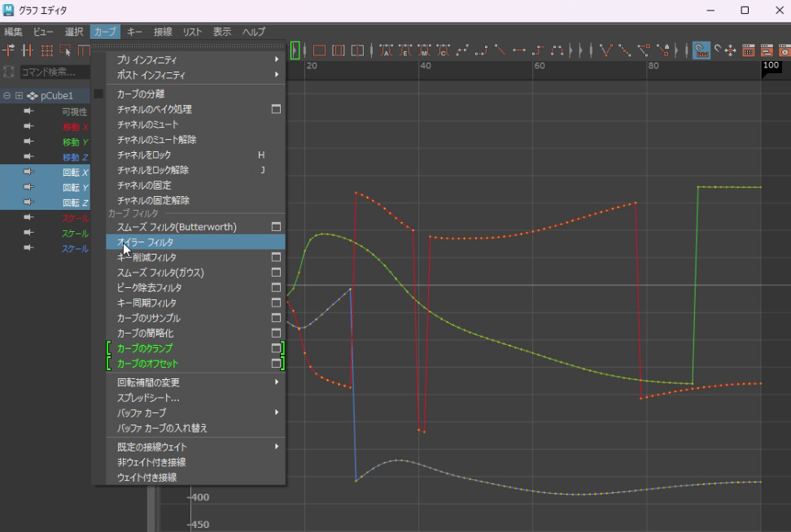Viewport: 791px width, 532px height.
Task: Apply Auto Mix tangents icon labeled M
Action: 424,50
